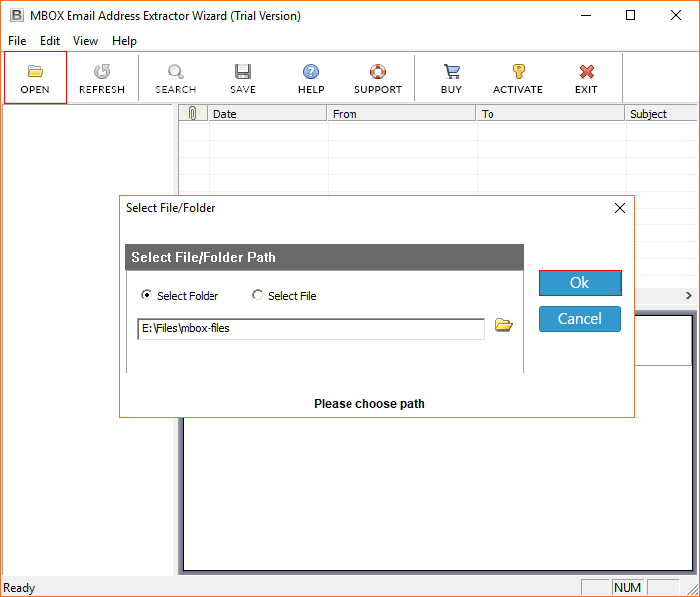
Task: Open the File menu
Action: pos(17,41)
